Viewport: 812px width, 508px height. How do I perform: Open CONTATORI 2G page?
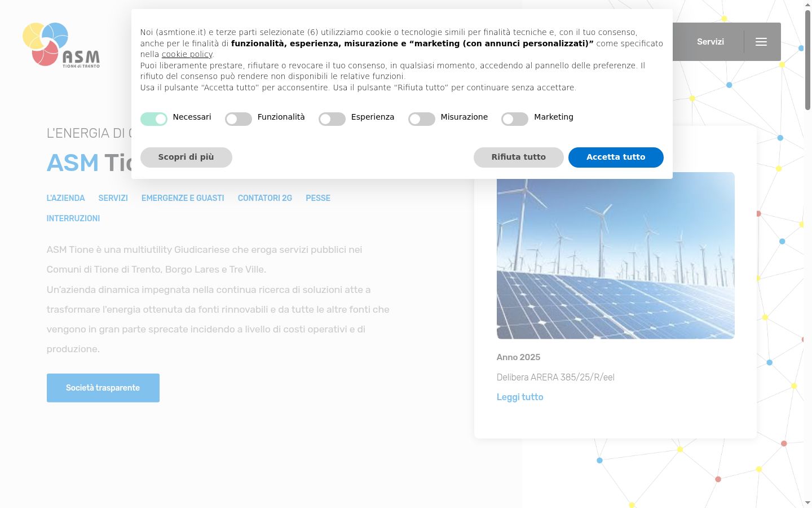click(x=265, y=198)
